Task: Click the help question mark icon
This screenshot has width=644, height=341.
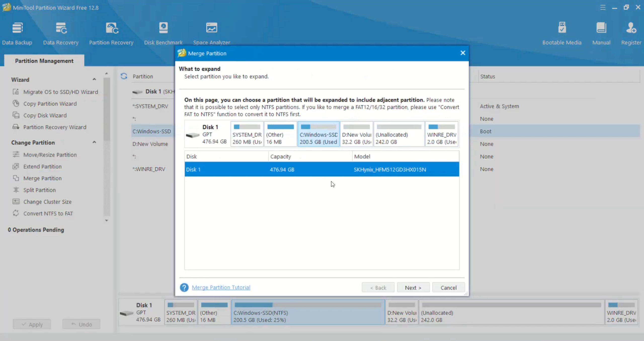Action: click(x=184, y=287)
